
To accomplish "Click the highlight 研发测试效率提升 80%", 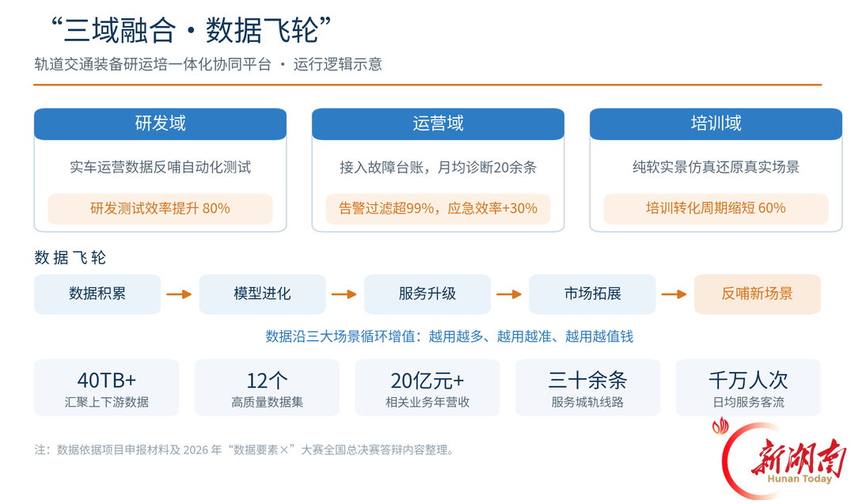I will click(x=160, y=209).
